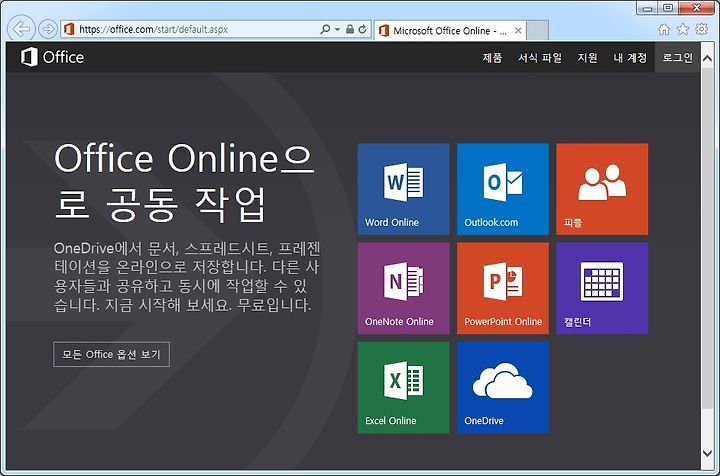Open browser Home icon
The height and width of the screenshot is (476, 720).
point(664,29)
